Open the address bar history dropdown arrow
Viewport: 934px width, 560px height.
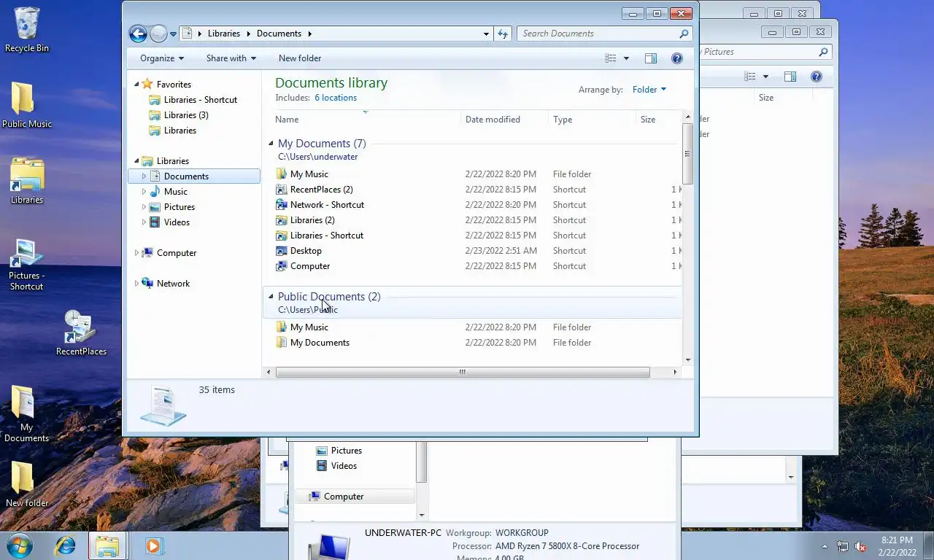[x=486, y=34]
